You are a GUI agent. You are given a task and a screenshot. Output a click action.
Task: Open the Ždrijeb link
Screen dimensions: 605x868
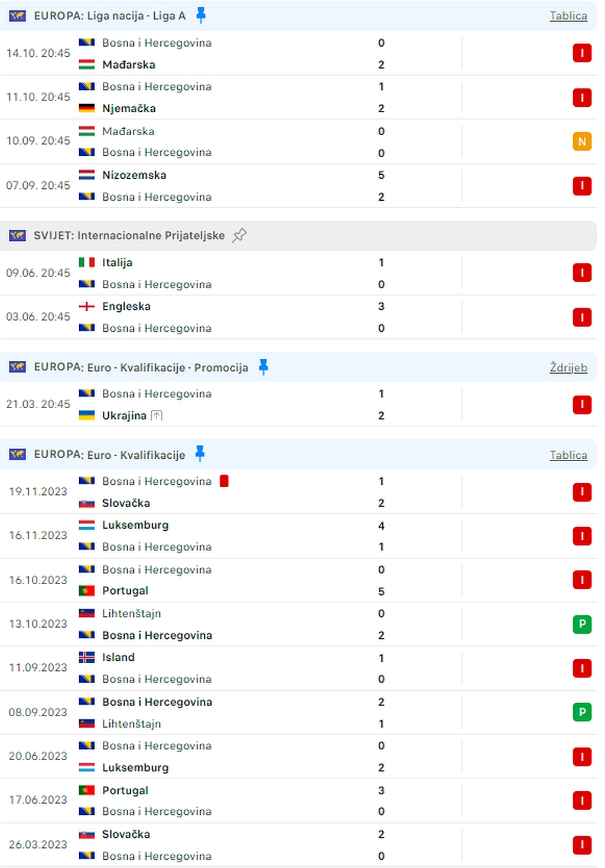(568, 367)
